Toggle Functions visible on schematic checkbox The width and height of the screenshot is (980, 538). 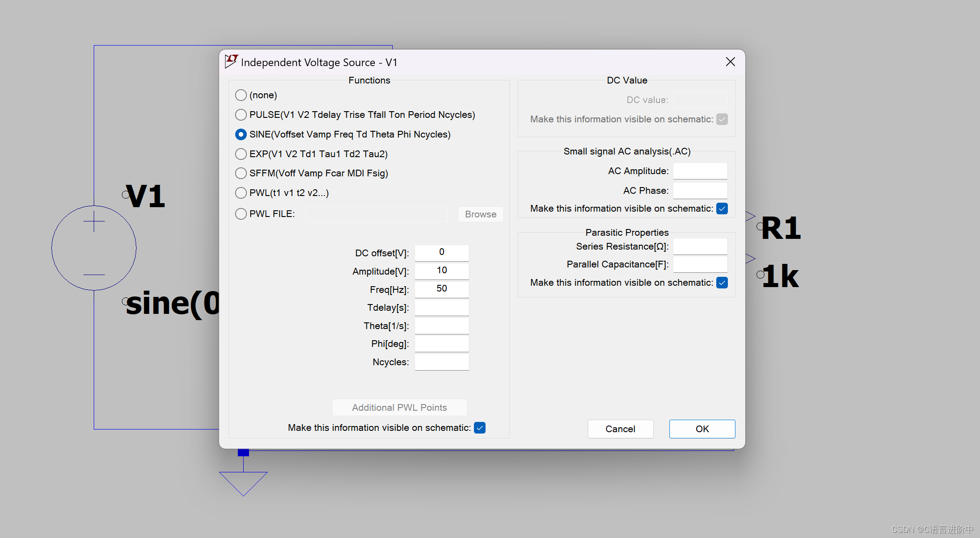[x=480, y=428]
